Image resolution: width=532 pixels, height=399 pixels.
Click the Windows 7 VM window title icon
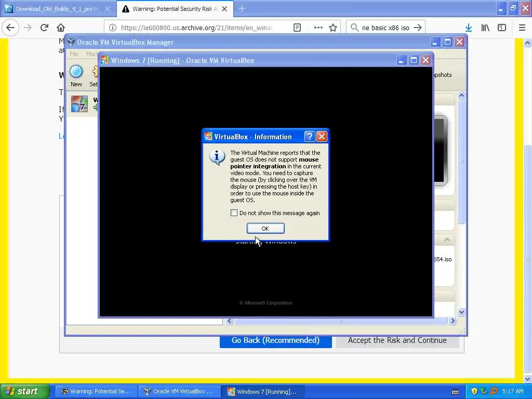105,60
